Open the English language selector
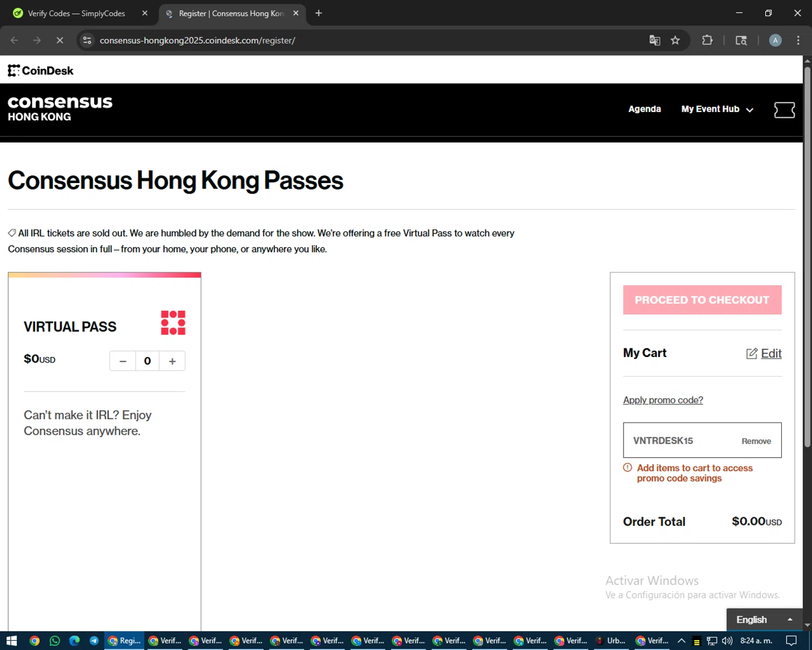The height and width of the screenshot is (650, 812). (x=764, y=619)
